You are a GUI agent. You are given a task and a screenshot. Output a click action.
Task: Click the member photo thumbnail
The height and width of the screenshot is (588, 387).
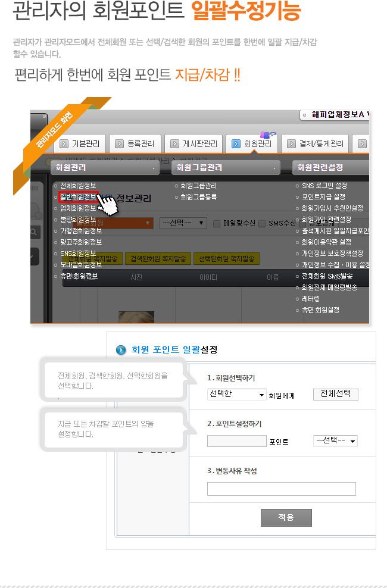[x=136, y=317]
